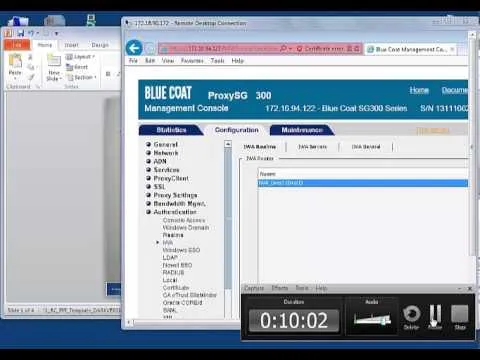This screenshot has height=360, width=480.
Task: Click the tree scrollbar up arrow
Action: point(228,144)
